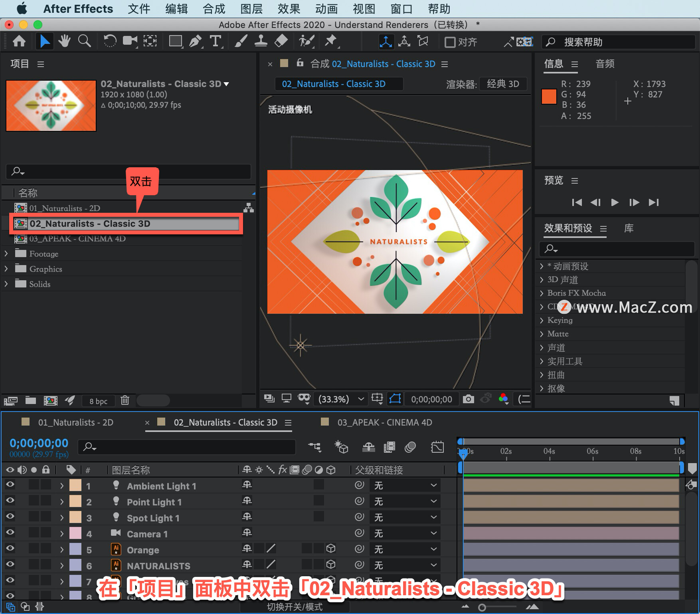Image resolution: width=700 pixels, height=614 pixels.
Task: Hide the Point Light 1 layer
Action: (x=10, y=501)
